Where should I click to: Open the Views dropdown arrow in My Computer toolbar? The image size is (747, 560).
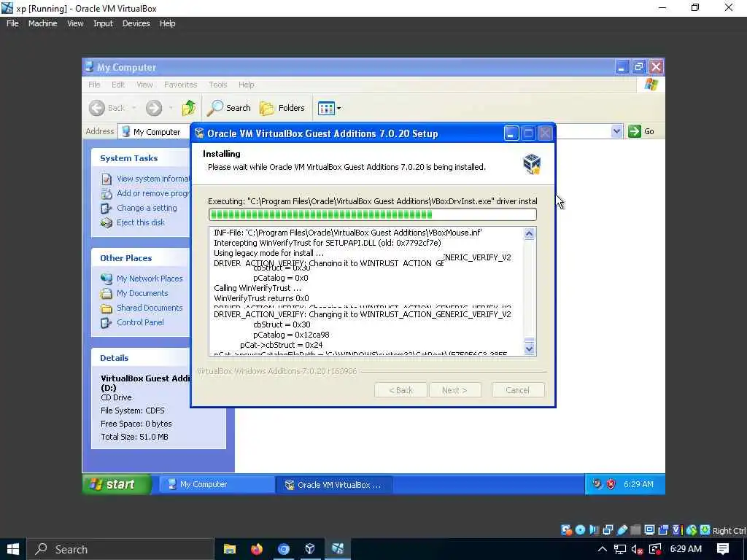[338, 108]
